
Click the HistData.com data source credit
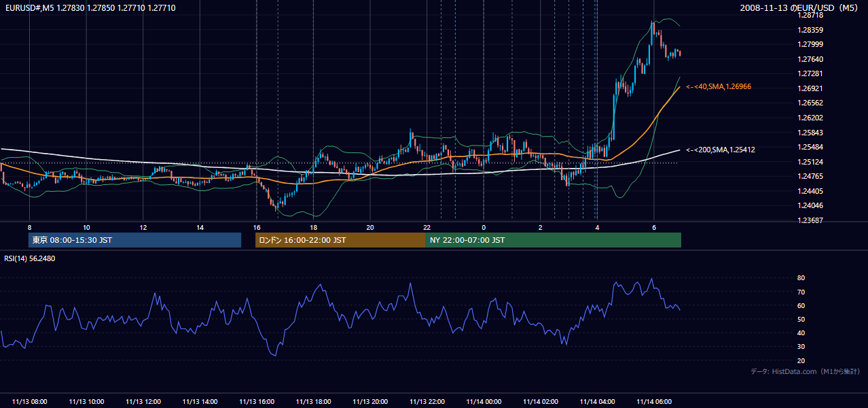tap(806, 371)
